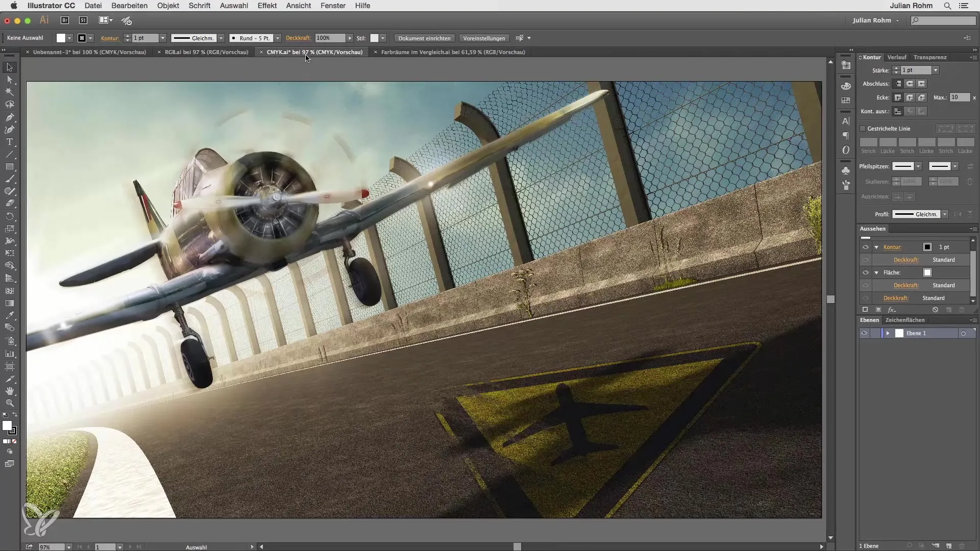Open the Stil dropdown in control bar
The image size is (980, 551).
[x=383, y=38]
